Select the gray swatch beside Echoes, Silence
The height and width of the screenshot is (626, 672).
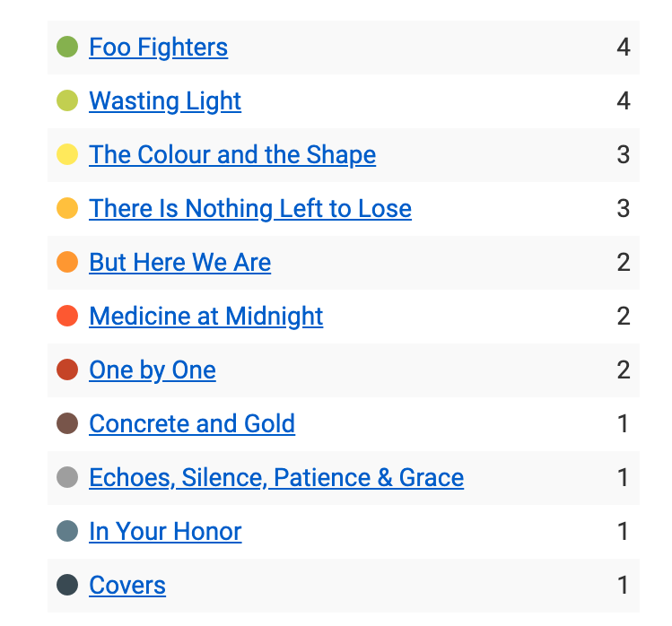coord(67,477)
